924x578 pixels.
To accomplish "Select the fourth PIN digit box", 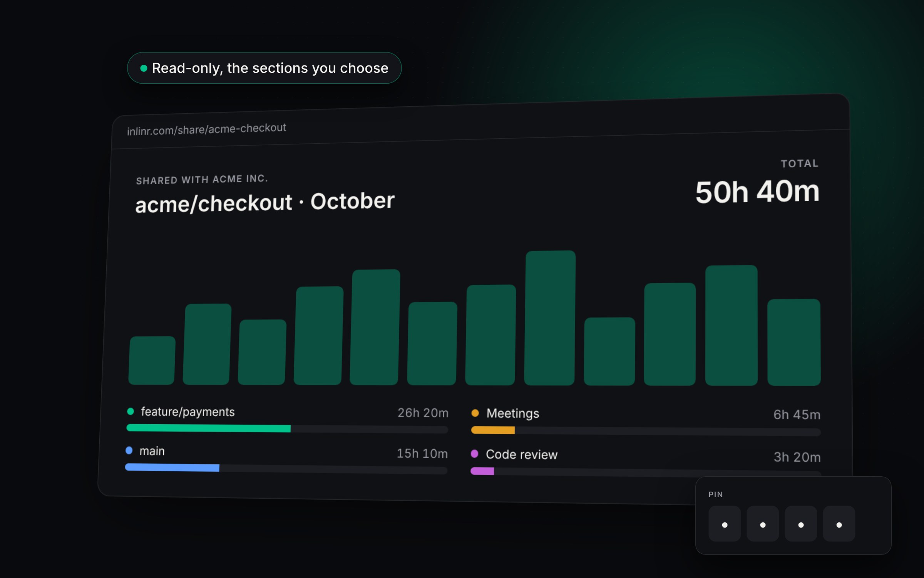I will pyautogui.click(x=839, y=524).
